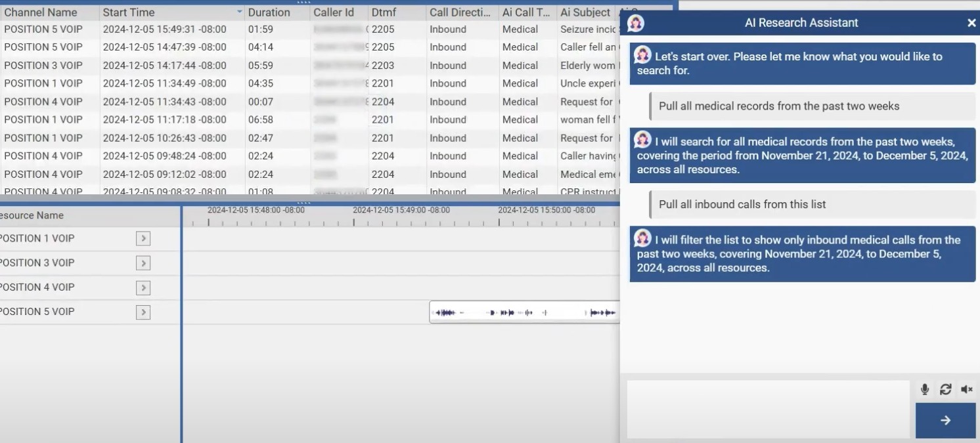The height and width of the screenshot is (443, 980).
Task: Open POSITION 1 VOIP resource arrow icon
Action: click(x=143, y=238)
